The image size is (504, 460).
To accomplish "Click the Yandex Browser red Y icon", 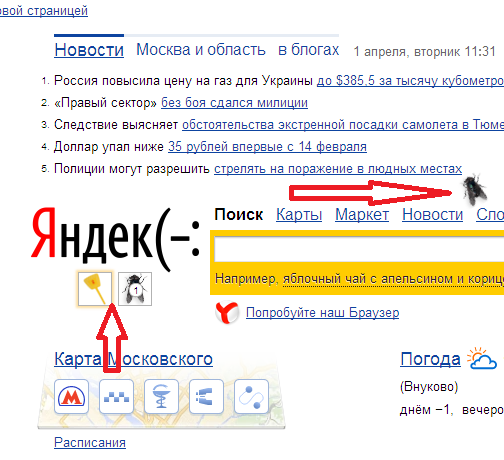I will coord(227,313).
